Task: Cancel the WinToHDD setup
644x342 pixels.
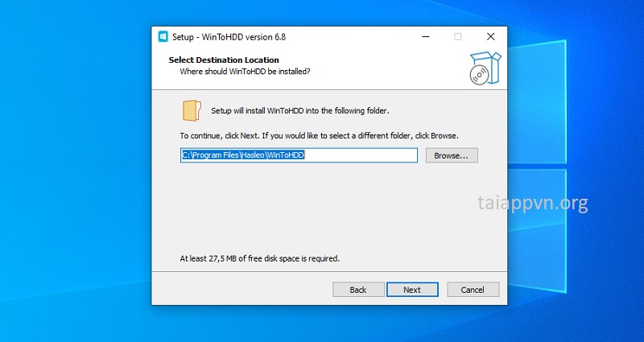Action: coord(473,290)
